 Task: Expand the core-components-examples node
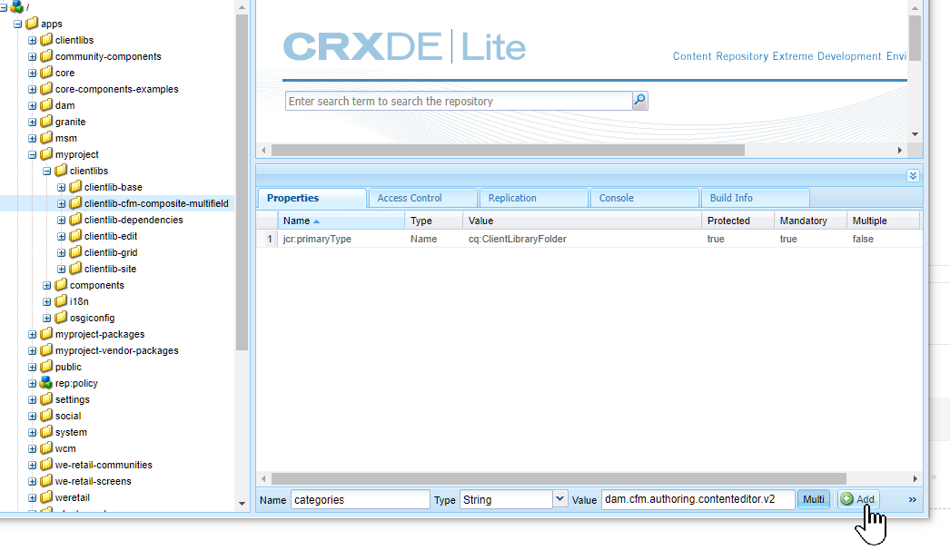[32, 89]
